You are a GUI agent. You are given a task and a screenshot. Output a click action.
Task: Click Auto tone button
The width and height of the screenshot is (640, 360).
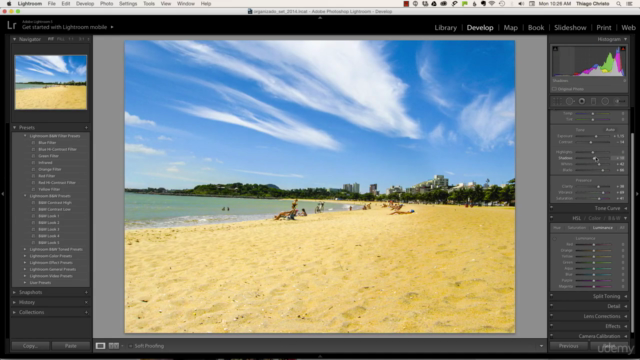610,129
